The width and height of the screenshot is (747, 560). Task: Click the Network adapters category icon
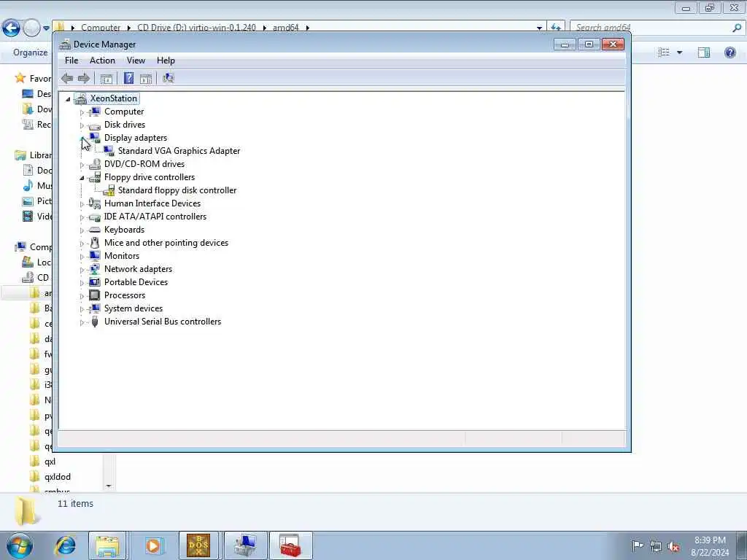point(94,269)
